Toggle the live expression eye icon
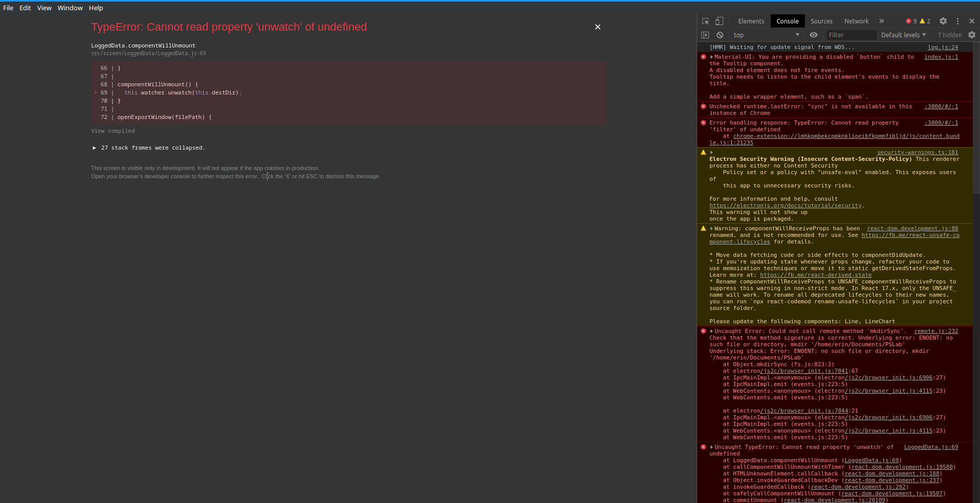 click(x=814, y=35)
